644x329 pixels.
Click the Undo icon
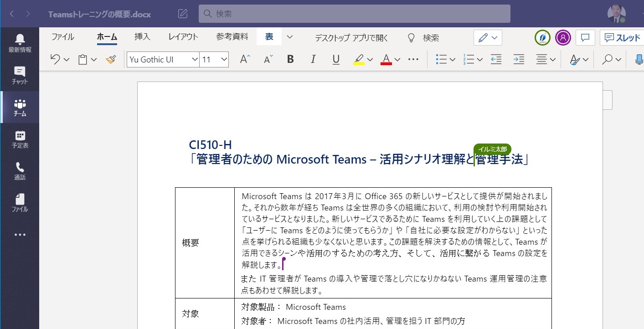[55, 59]
